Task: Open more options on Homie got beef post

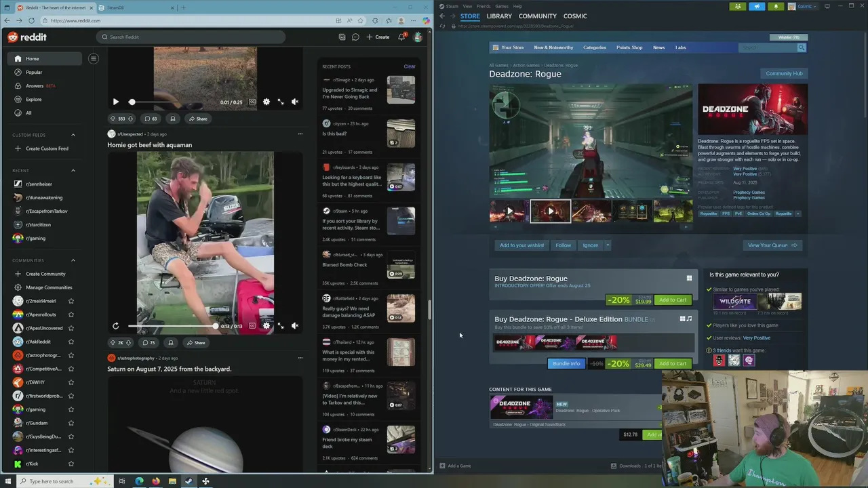Action: pos(300,134)
